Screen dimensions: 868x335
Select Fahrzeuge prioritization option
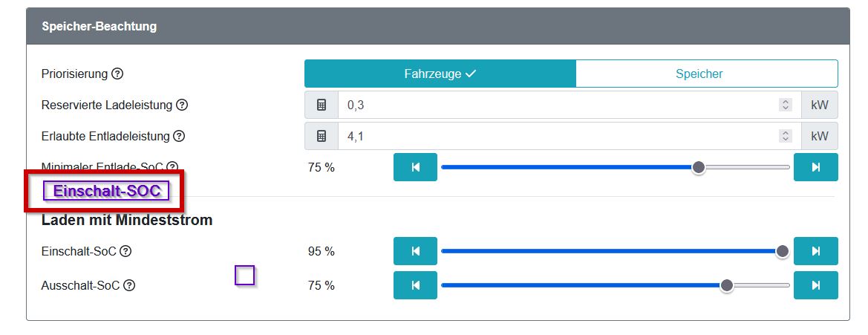(x=440, y=74)
